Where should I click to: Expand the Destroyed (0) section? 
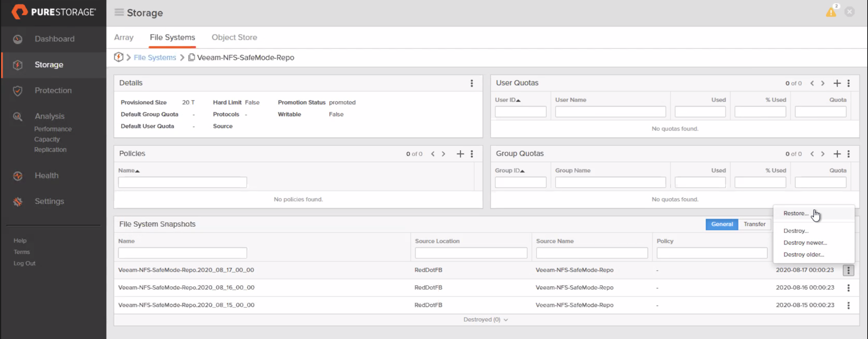click(x=485, y=320)
